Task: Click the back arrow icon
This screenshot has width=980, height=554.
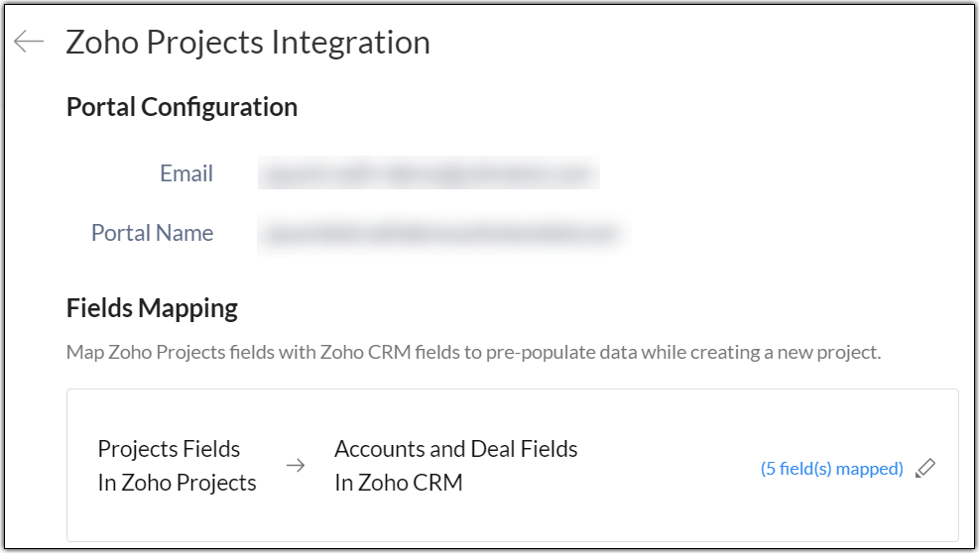Action: pos(29,41)
